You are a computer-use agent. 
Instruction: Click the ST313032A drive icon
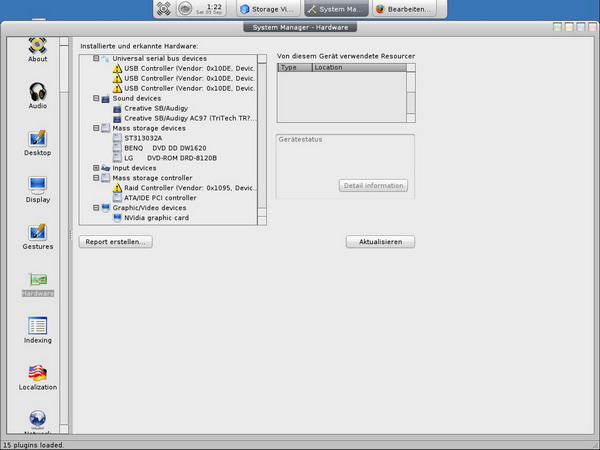117,138
